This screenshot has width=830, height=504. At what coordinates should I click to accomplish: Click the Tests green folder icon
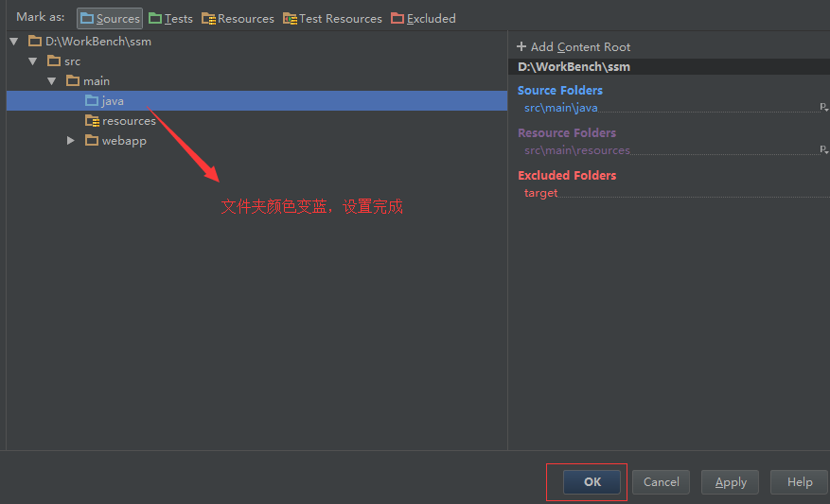coord(155,19)
